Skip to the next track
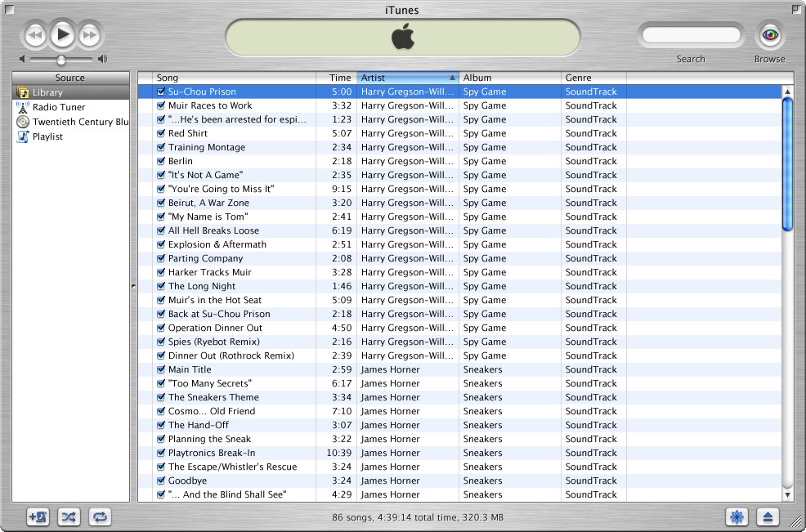806x532 pixels. (x=88, y=34)
